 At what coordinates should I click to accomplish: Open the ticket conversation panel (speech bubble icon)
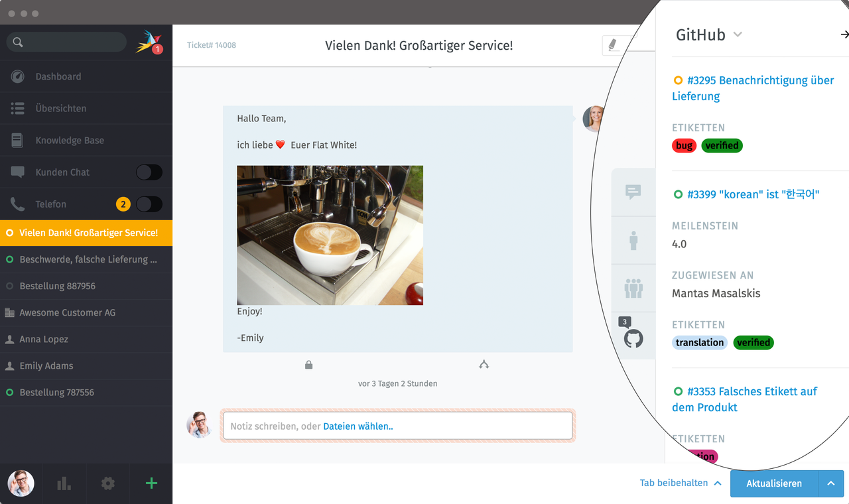click(633, 191)
